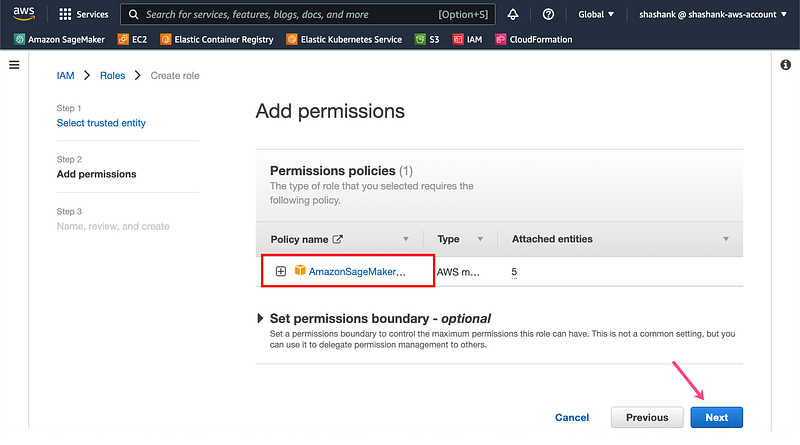Click the help question mark icon

coord(548,15)
